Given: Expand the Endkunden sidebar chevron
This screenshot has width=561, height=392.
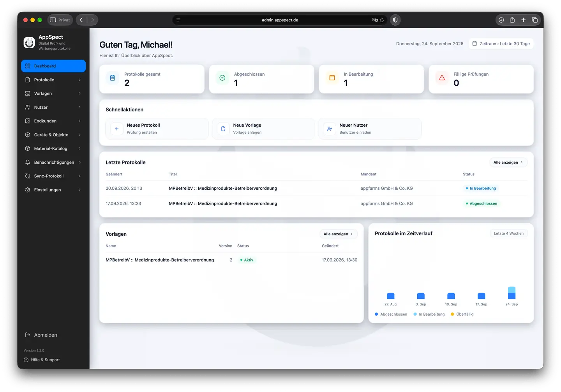Looking at the screenshot, I should (x=79, y=121).
